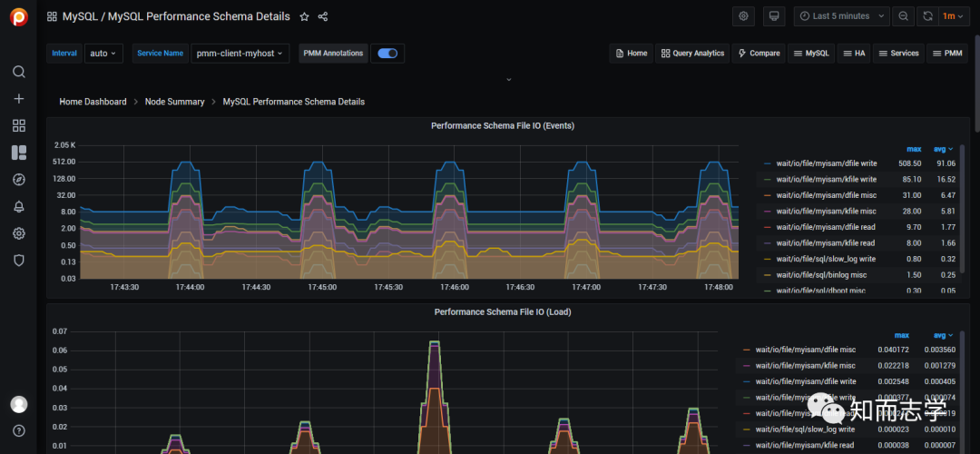Click the plus create icon in the sidebar
Image resolution: width=980 pixels, height=454 pixels.
[19, 99]
